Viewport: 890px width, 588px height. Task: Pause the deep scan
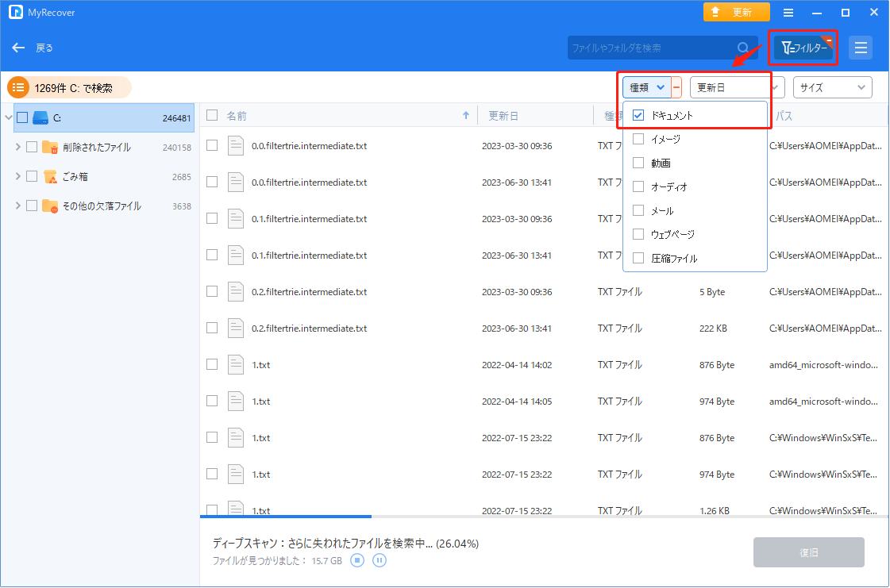(x=380, y=561)
